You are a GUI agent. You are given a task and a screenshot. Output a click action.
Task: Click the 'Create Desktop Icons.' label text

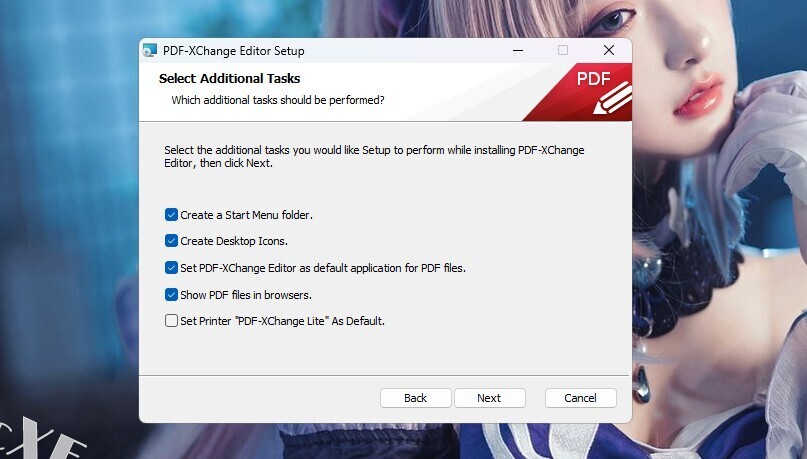[x=234, y=241]
